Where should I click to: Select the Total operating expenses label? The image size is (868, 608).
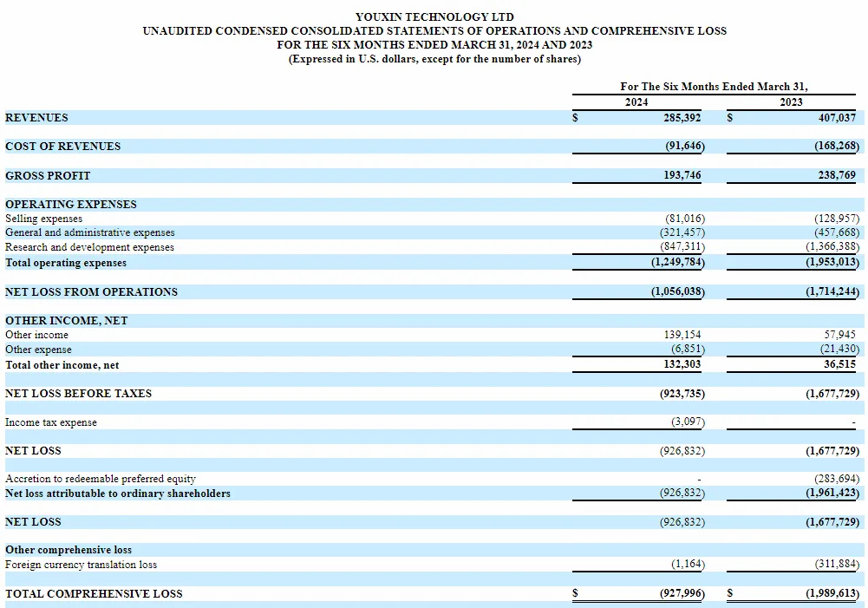point(66,263)
